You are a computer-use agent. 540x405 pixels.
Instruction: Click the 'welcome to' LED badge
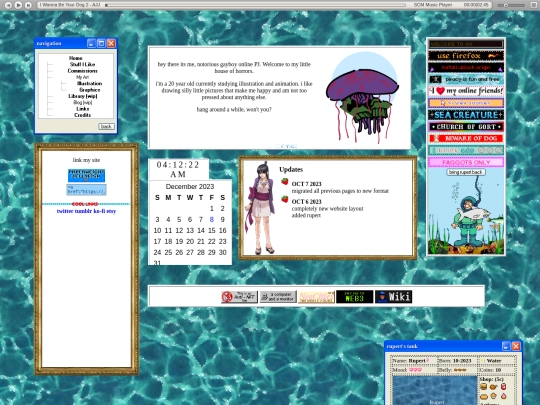tap(466, 44)
